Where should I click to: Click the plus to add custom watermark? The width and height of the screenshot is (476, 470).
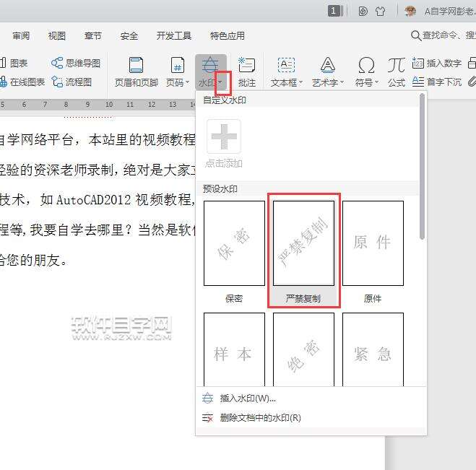coord(224,136)
